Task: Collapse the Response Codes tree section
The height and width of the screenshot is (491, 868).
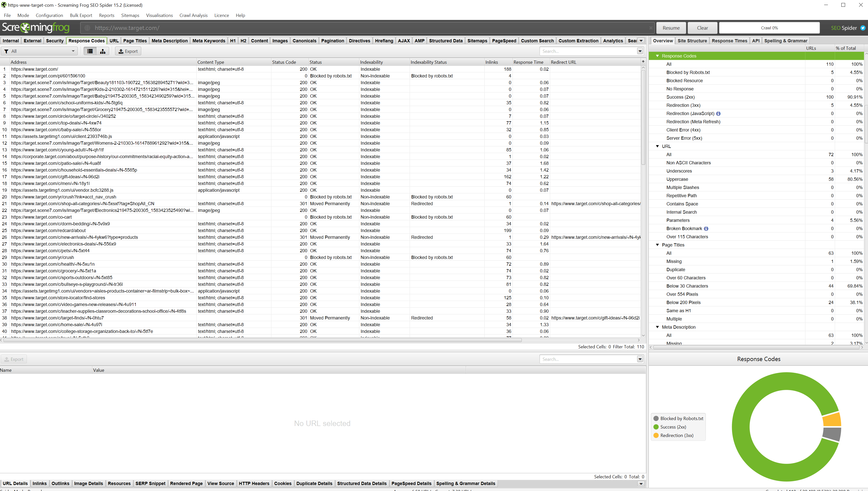Action: 657,56
